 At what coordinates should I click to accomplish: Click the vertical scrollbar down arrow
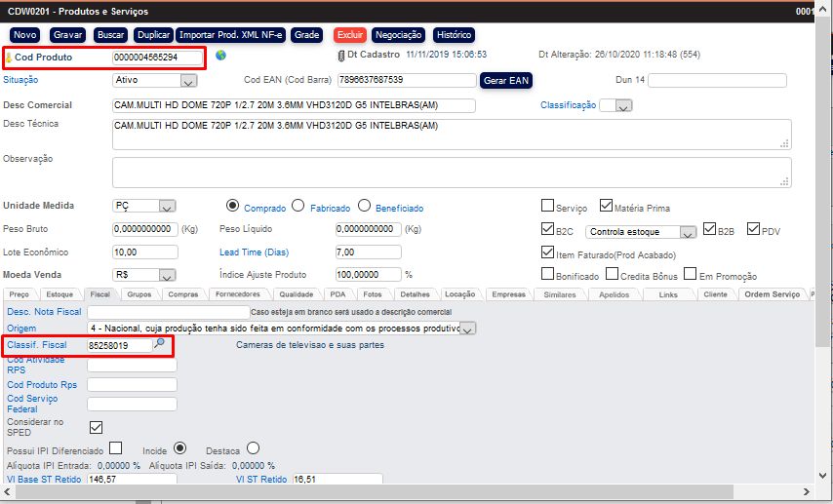coord(825,478)
